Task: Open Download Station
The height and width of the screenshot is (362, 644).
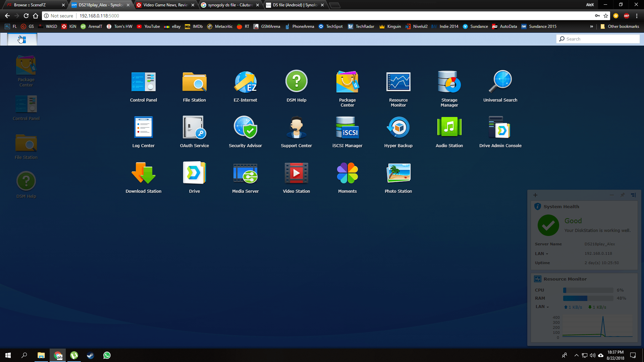Action: click(x=143, y=173)
